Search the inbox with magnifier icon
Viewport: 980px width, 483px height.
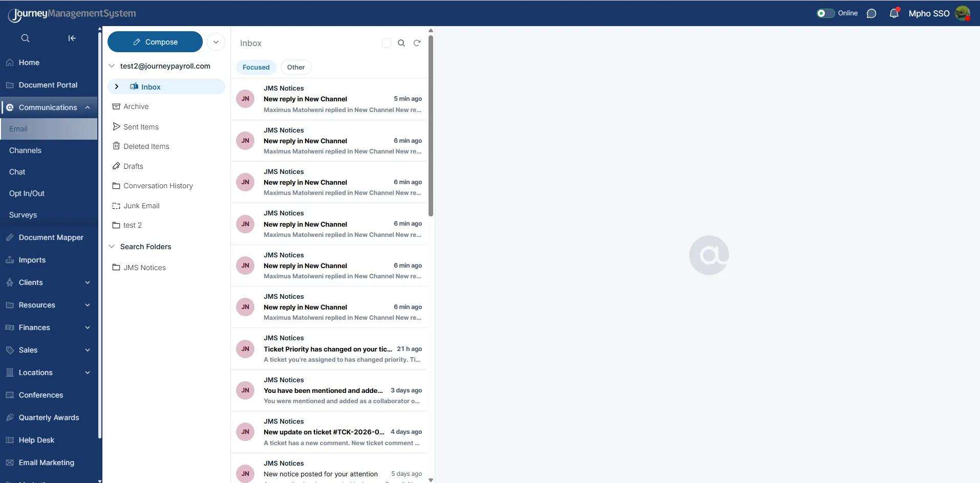tap(401, 43)
